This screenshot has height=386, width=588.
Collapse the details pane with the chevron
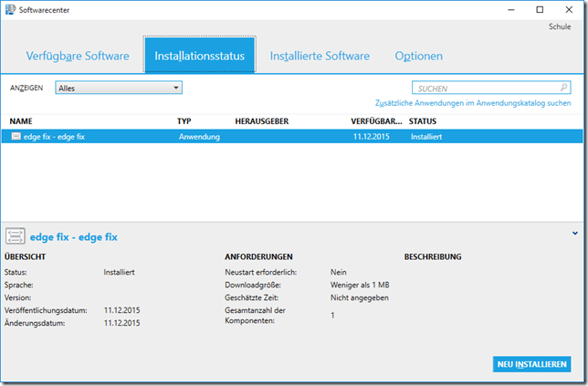(x=575, y=234)
